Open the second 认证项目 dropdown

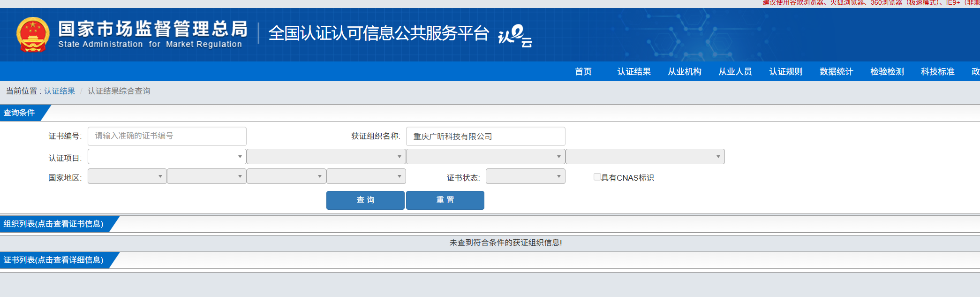coord(326,156)
